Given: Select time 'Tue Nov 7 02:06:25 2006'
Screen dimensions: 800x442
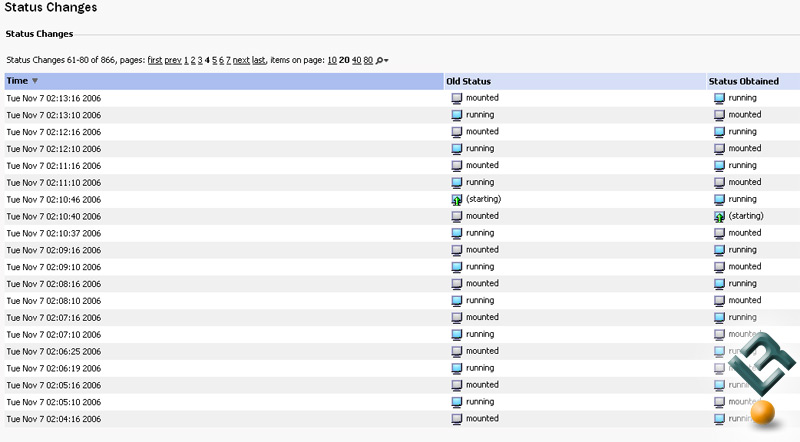Looking at the screenshot, I should click(54, 352).
